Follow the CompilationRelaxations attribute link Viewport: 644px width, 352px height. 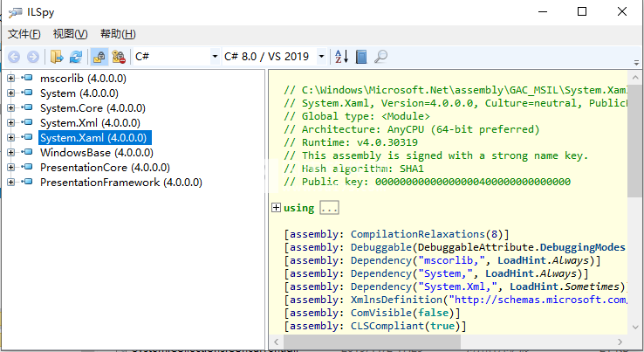coord(417,234)
